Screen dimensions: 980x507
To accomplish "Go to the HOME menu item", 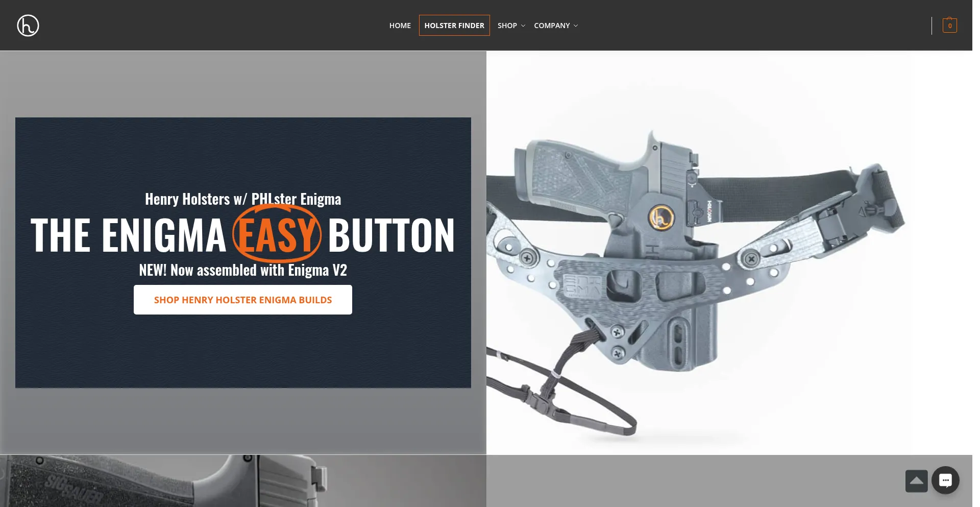I will (400, 26).
